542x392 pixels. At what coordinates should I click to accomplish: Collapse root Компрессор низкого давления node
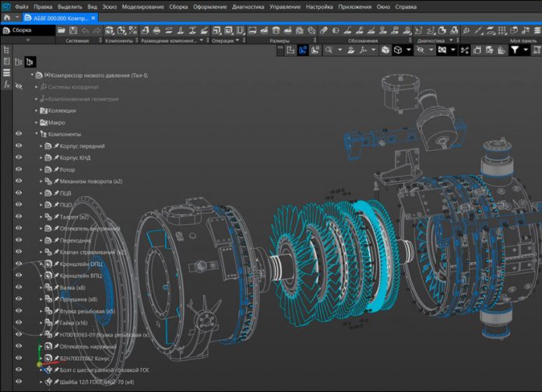(32, 75)
